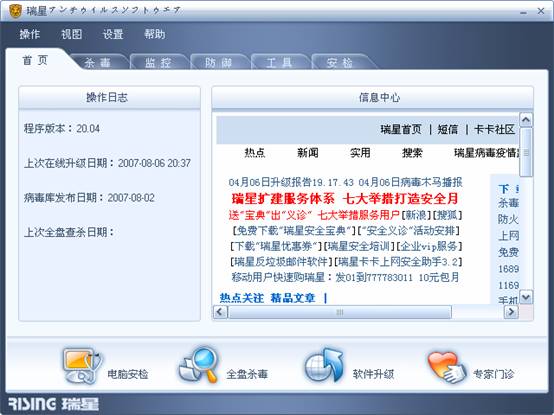Click the info center scroll up arrow
The width and height of the screenshot is (554, 415).
tap(526, 120)
